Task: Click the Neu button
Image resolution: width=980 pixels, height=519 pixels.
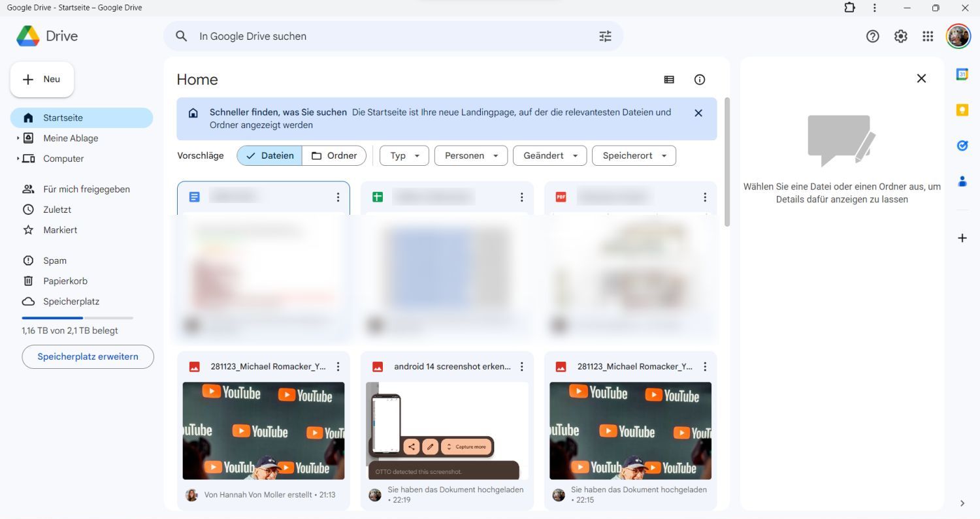Action: pos(42,80)
